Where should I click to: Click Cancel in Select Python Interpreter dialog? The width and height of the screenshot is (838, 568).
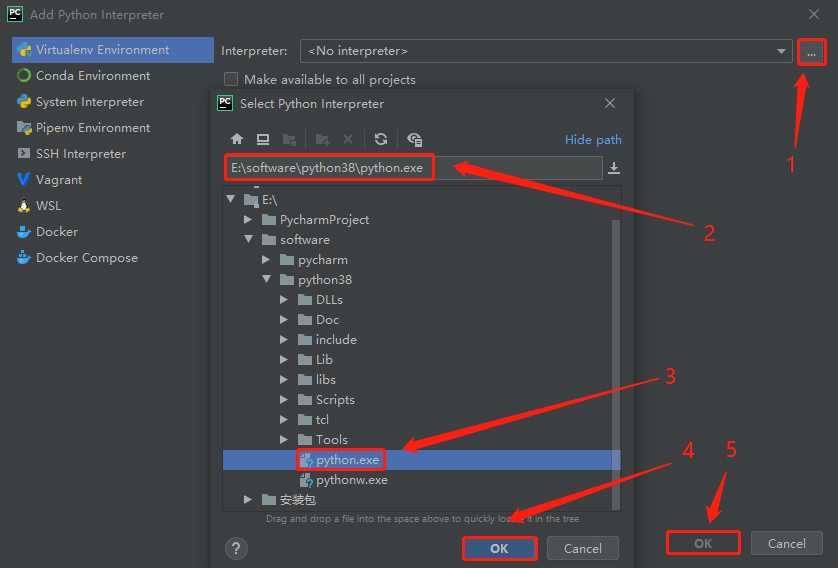tap(583, 548)
